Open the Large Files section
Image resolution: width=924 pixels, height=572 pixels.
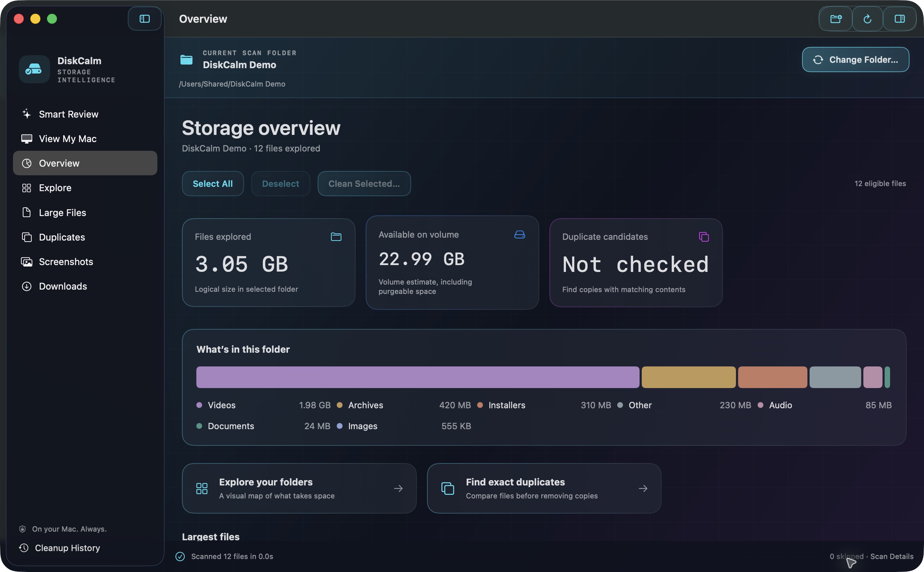pyautogui.click(x=85, y=212)
